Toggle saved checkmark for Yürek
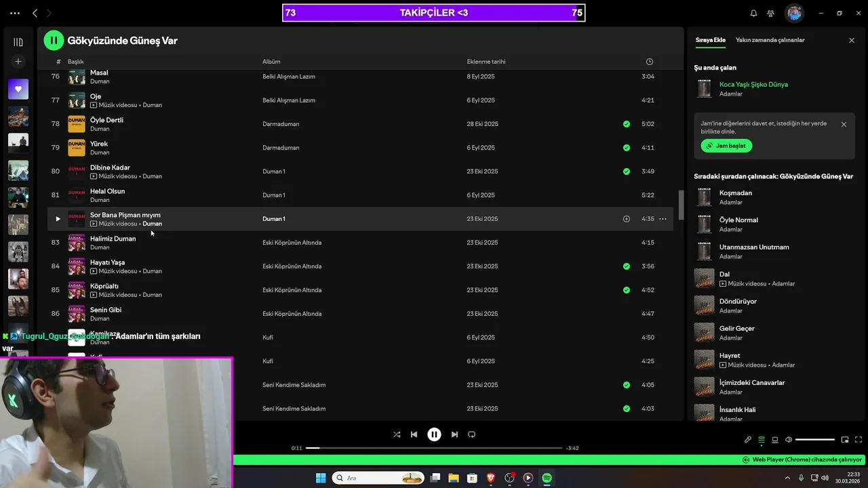868x488 pixels. pyautogui.click(x=627, y=148)
